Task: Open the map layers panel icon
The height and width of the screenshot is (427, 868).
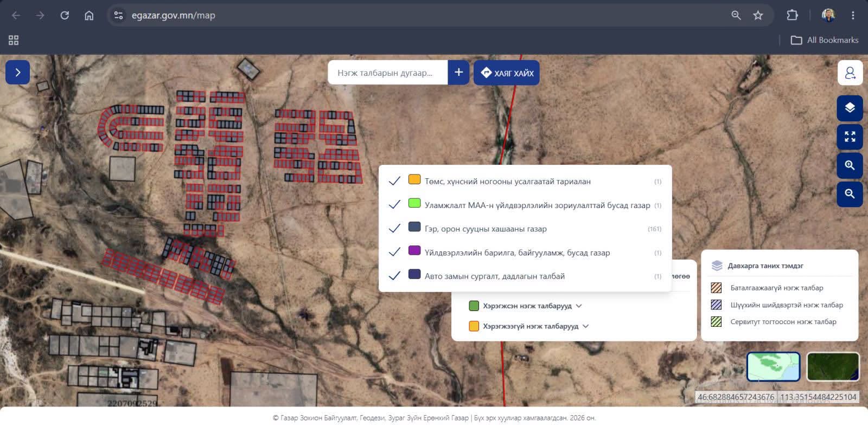Action: pyautogui.click(x=850, y=108)
